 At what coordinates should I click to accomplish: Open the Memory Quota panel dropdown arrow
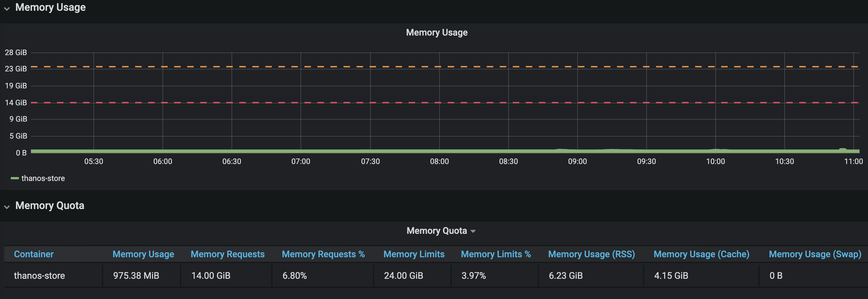click(473, 232)
